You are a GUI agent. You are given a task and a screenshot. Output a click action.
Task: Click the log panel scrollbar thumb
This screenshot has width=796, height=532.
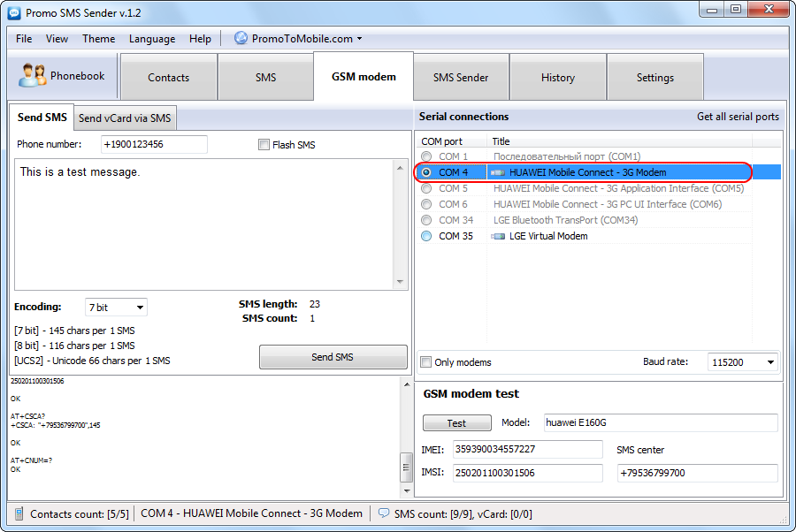pos(406,467)
